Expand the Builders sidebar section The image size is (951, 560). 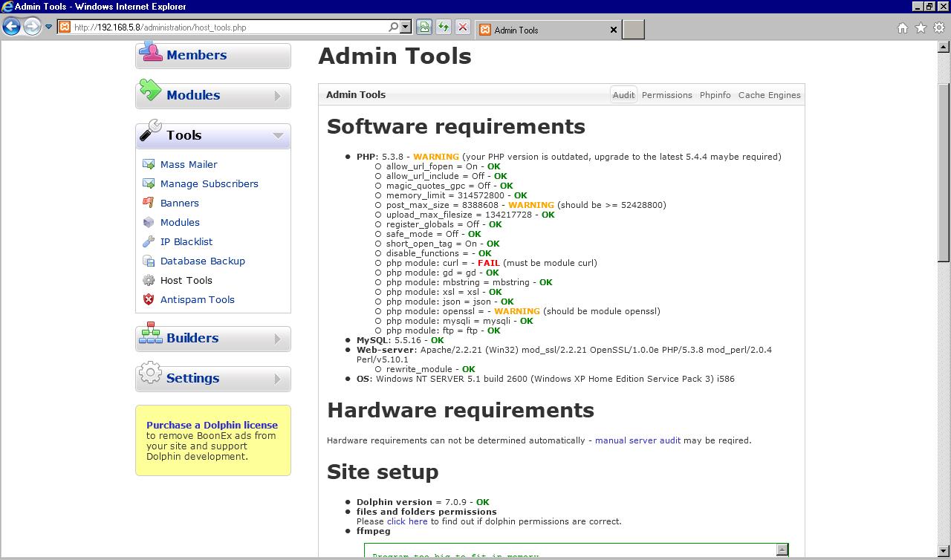pos(278,339)
